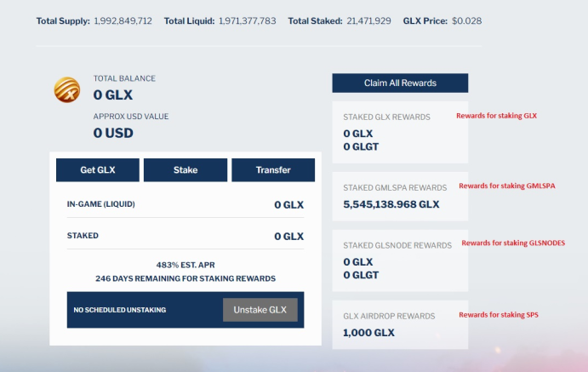
Task: Select 0 GLGT under Staked GLSNODE Rewards
Action: click(x=361, y=275)
